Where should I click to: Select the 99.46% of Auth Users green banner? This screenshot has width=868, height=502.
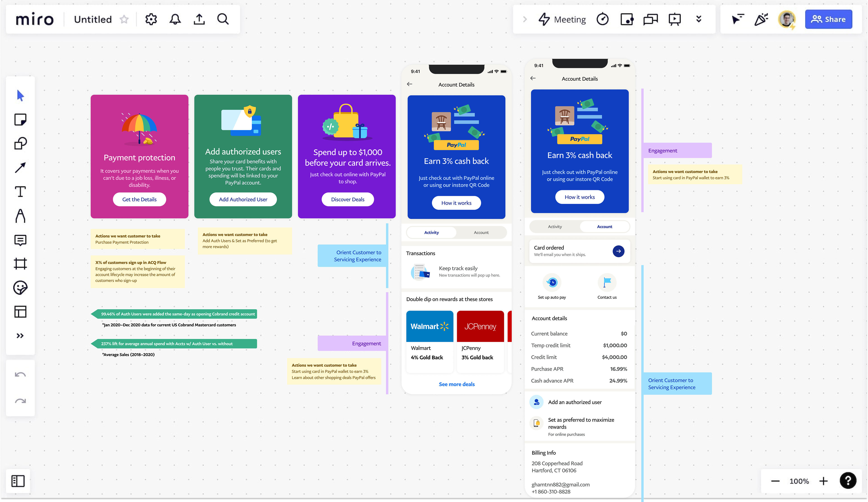[x=174, y=314]
